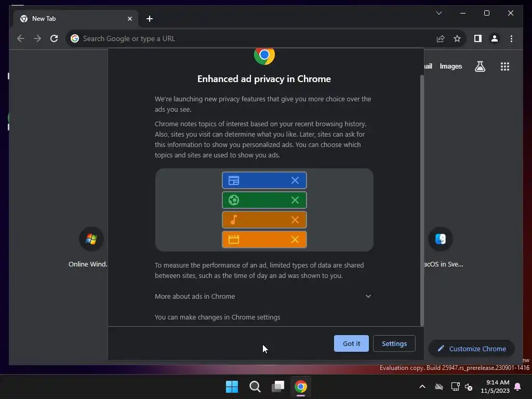Open the Images link
The image size is (532, 399).
[x=450, y=66]
